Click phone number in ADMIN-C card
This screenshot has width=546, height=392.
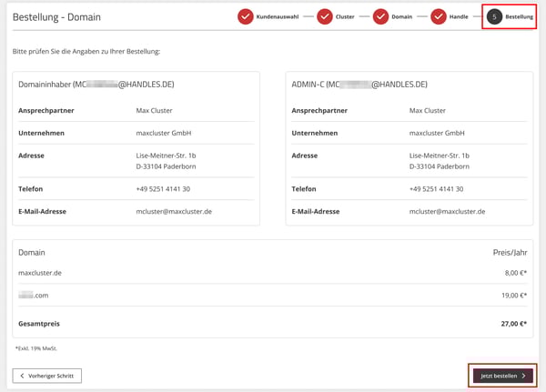point(436,188)
